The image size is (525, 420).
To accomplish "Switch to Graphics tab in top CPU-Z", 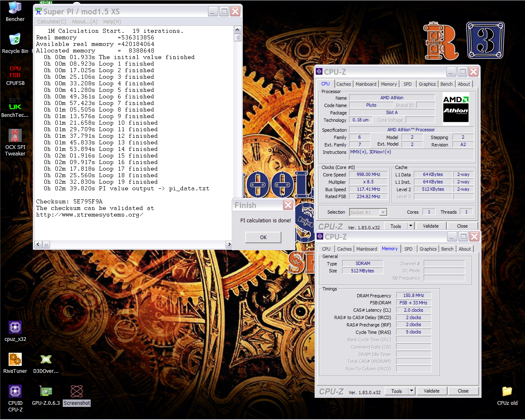I will coord(427,84).
